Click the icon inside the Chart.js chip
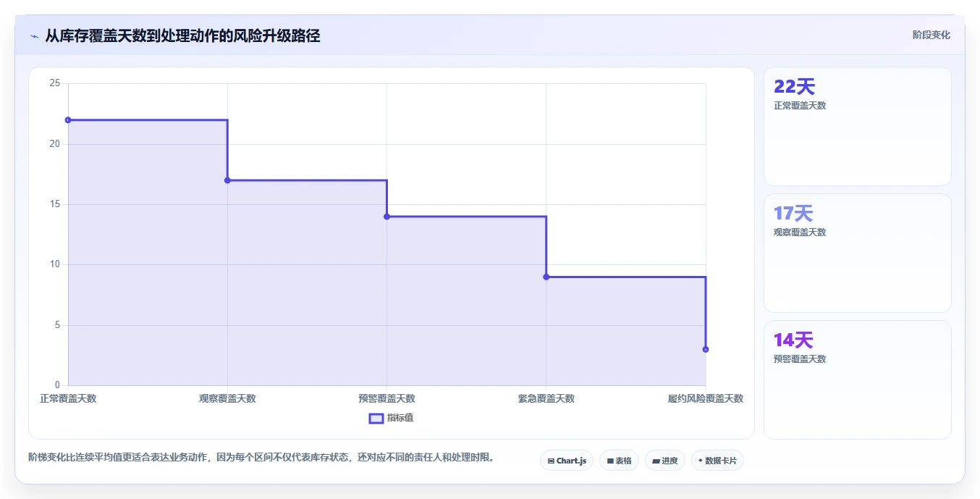 (551, 461)
